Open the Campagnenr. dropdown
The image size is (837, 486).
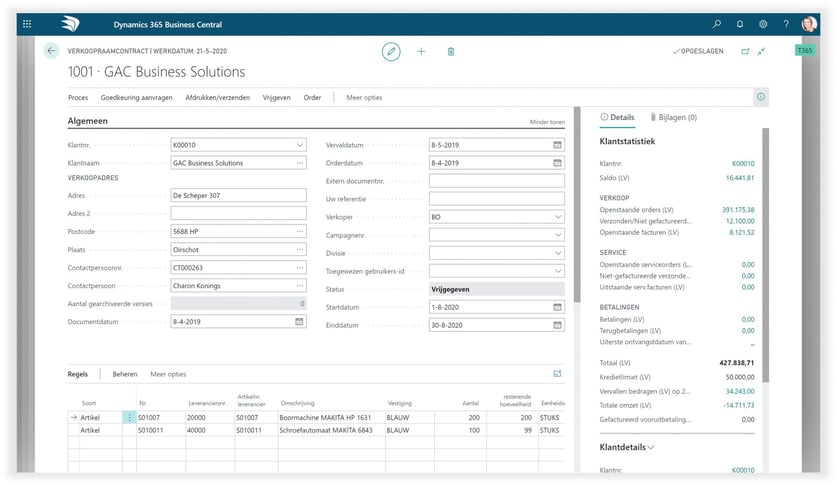557,235
